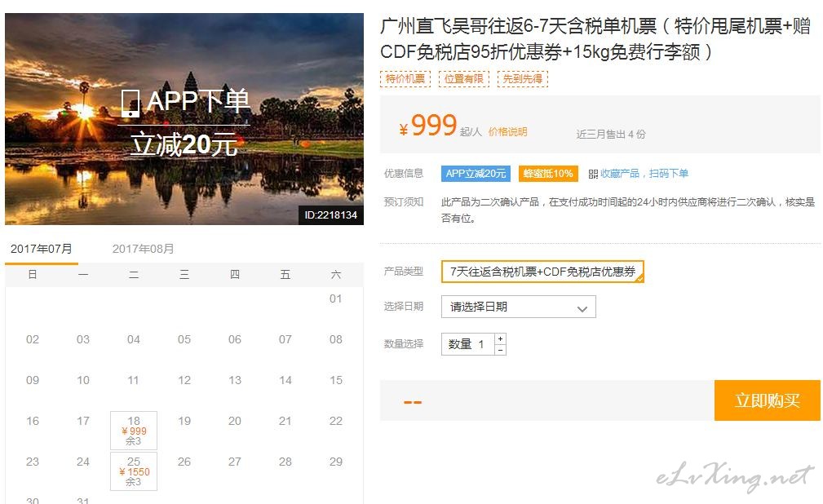Select July 18 priced at ¥999
This screenshot has height=504, width=823.
[x=134, y=431]
